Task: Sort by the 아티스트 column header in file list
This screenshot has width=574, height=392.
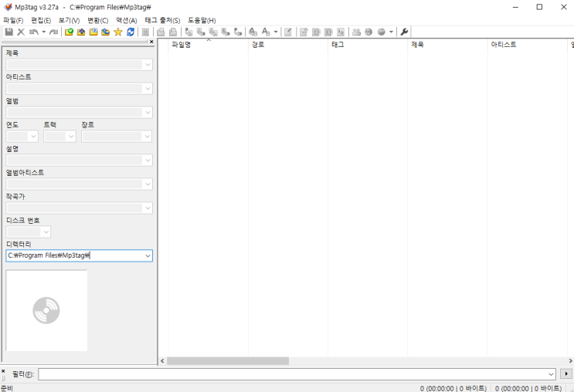Action: tap(528, 45)
